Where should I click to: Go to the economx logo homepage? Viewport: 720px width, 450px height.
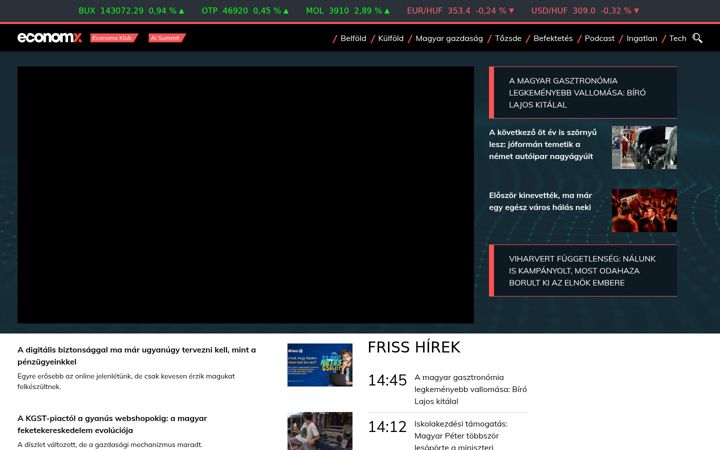tap(50, 38)
